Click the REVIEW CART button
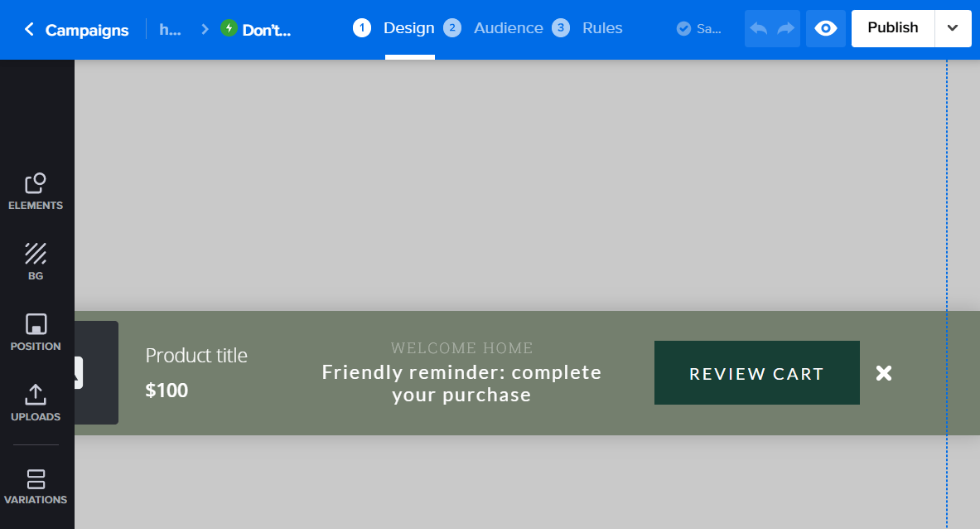The height and width of the screenshot is (529, 980). click(756, 373)
